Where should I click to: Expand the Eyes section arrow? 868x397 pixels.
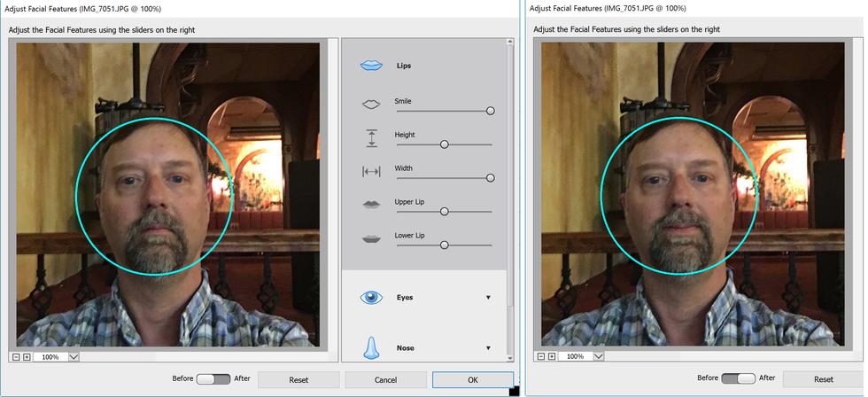coord(488,298)
